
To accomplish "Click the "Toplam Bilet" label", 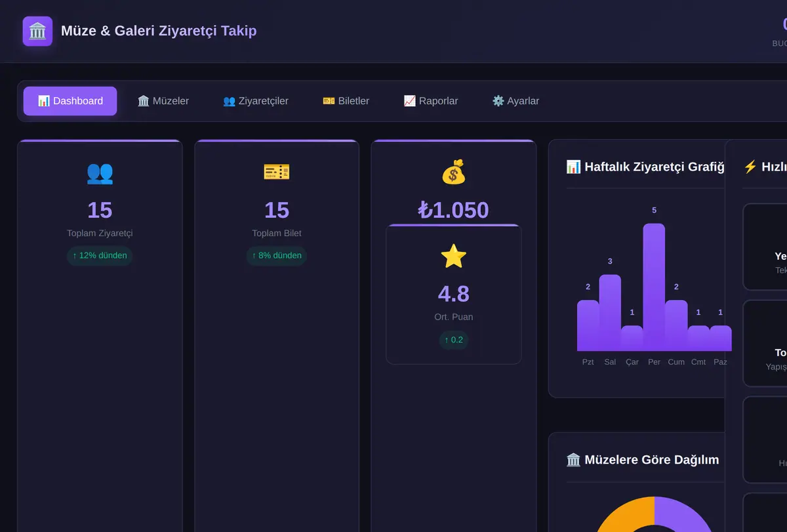I will pyautogui.click(x=277, y=233).
